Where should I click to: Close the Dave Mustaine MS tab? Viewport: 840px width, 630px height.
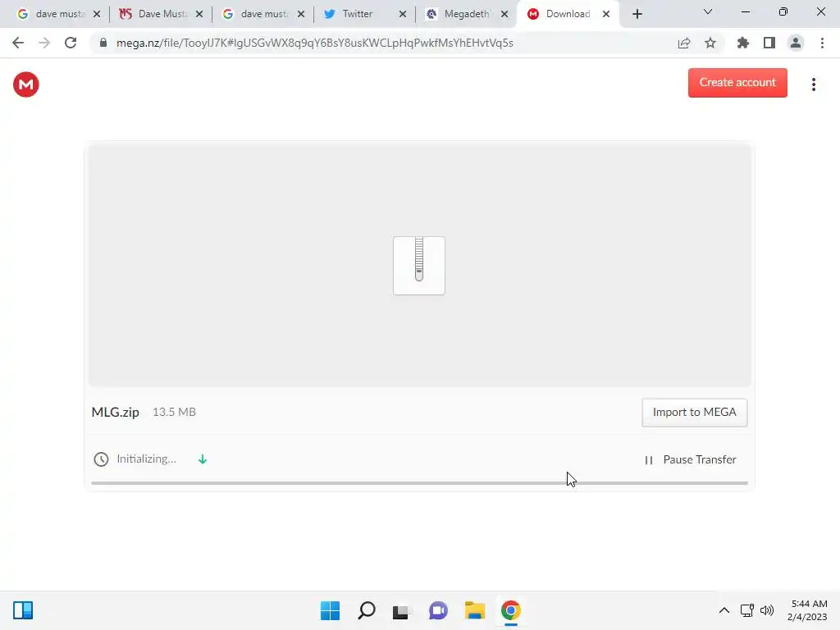199,15
